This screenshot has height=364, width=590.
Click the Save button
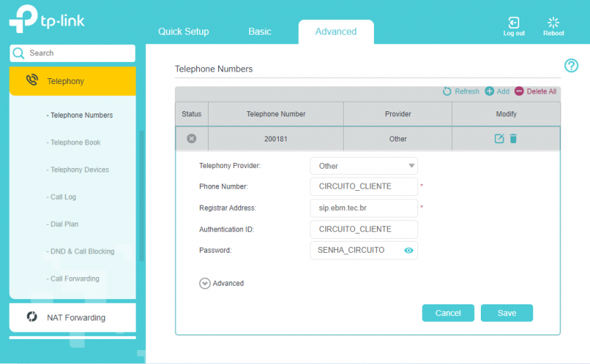pos(507,313)
